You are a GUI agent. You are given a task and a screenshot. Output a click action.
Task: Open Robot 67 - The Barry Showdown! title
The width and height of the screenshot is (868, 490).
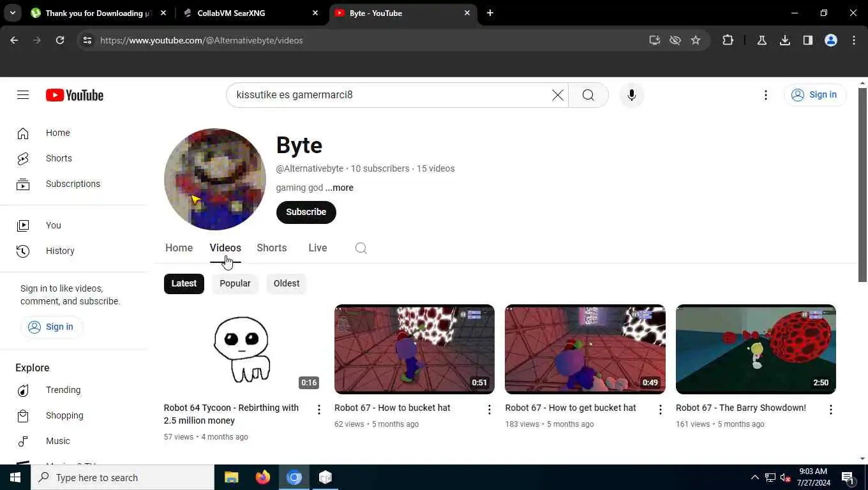click(x=741, y=408)
